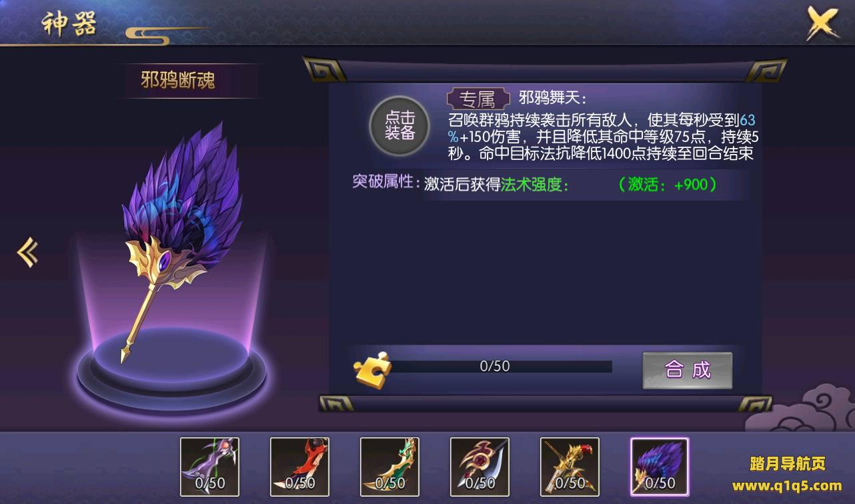The image size is (855, 504).
Task: Select the purple feather fan artifact thumbnail
Action: (660, 467)
